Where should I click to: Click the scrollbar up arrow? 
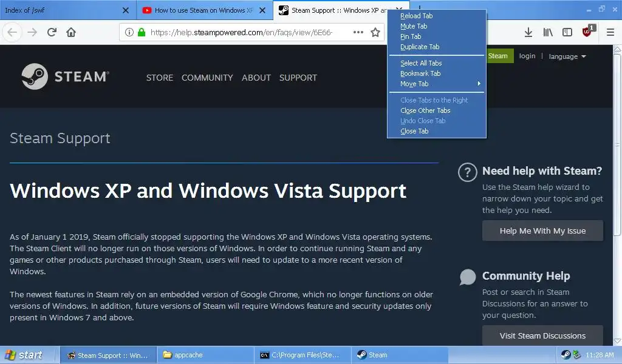617,49
